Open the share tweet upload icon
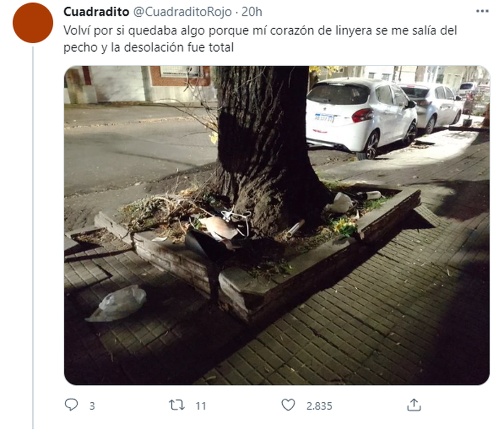 click(414, 405)
